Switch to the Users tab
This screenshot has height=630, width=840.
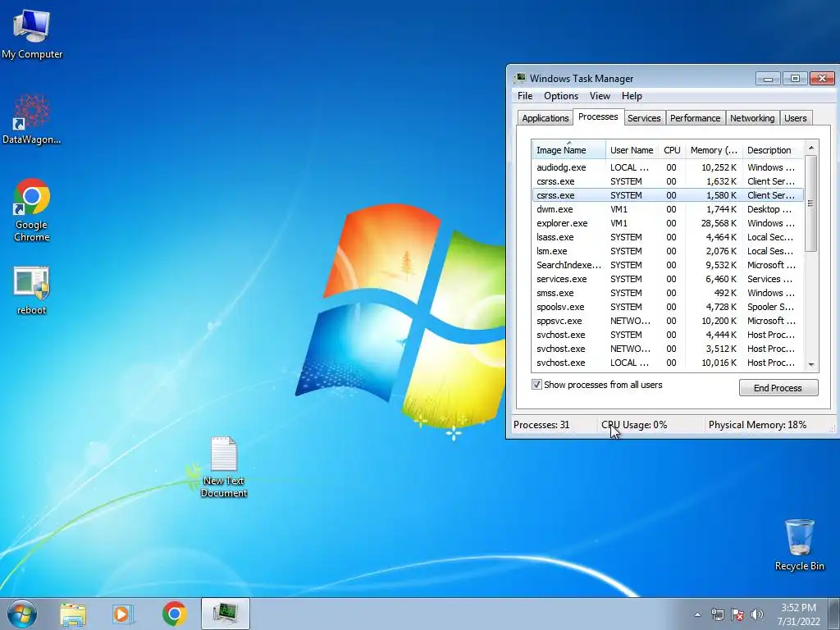click(x=796, y=118)
